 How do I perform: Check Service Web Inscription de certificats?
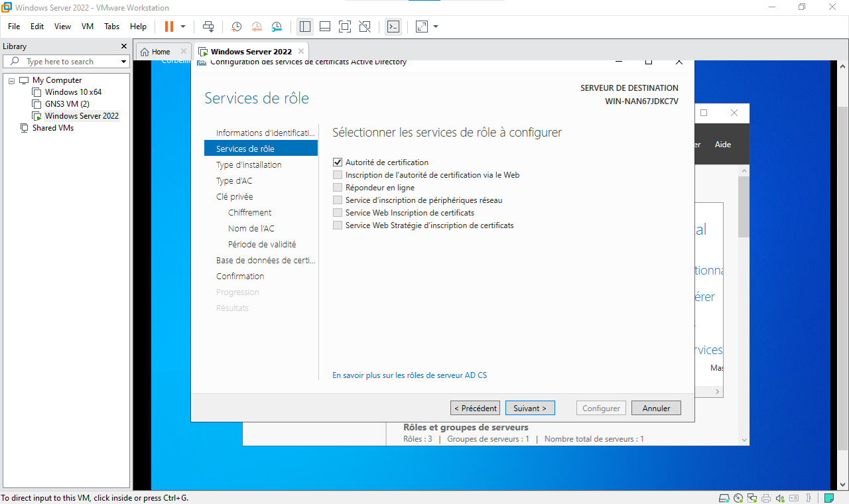pyautogui.click(x=338, y=213)
